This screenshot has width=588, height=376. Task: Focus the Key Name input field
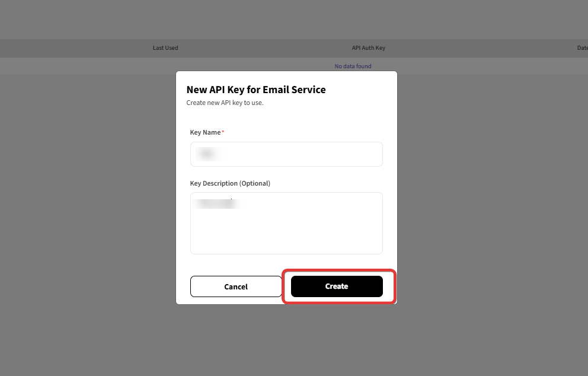pos(286,154)
